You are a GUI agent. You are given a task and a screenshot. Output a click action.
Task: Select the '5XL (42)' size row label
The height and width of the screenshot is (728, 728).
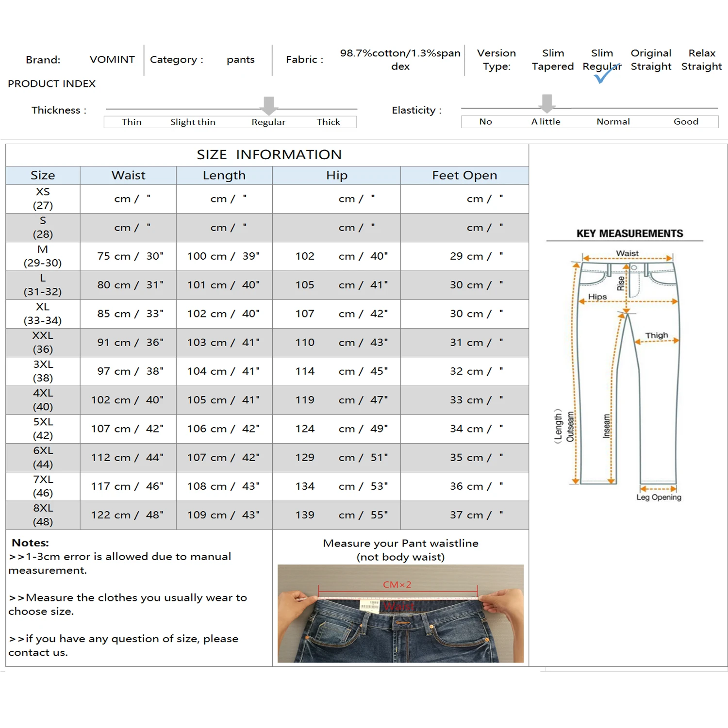[43, 429]
